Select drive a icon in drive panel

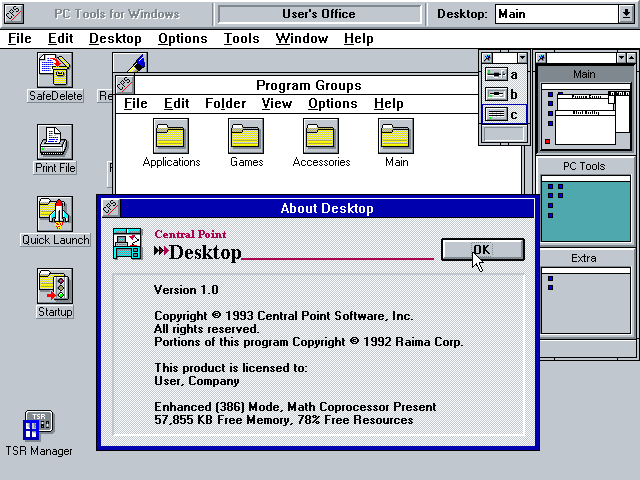[496, 74]
